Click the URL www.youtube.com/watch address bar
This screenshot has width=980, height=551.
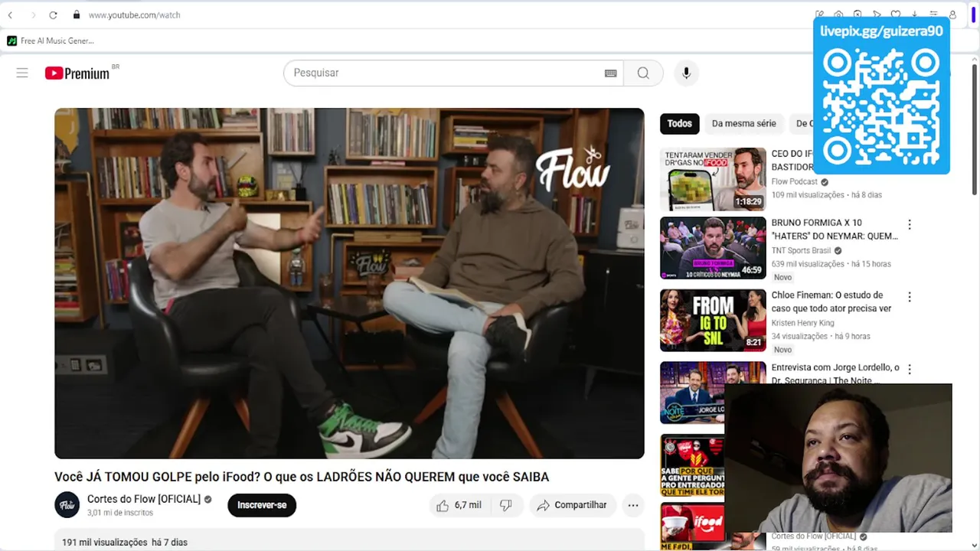[134, 15]
